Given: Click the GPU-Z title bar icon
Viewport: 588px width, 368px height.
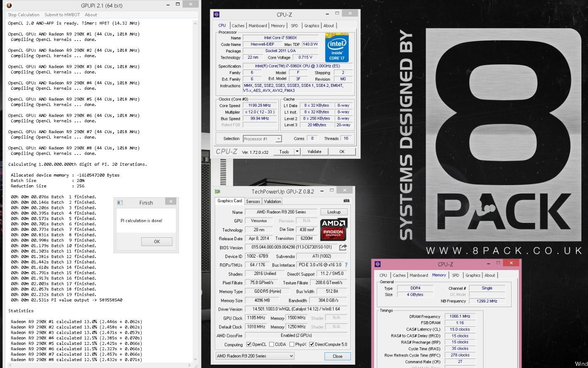Looking at the screenshot, I should pyautogui.click(x=218, y=191).
